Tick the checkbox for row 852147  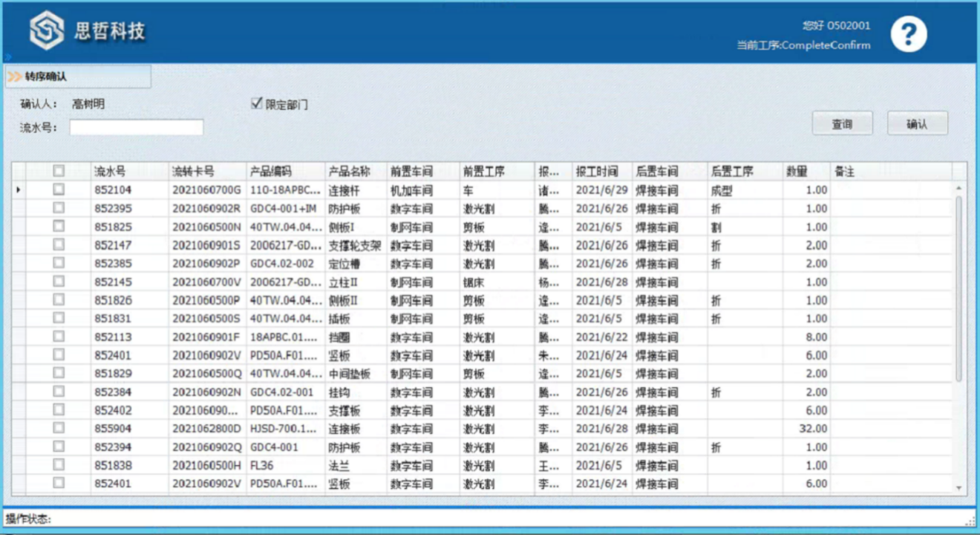click(x=59, y=245)
